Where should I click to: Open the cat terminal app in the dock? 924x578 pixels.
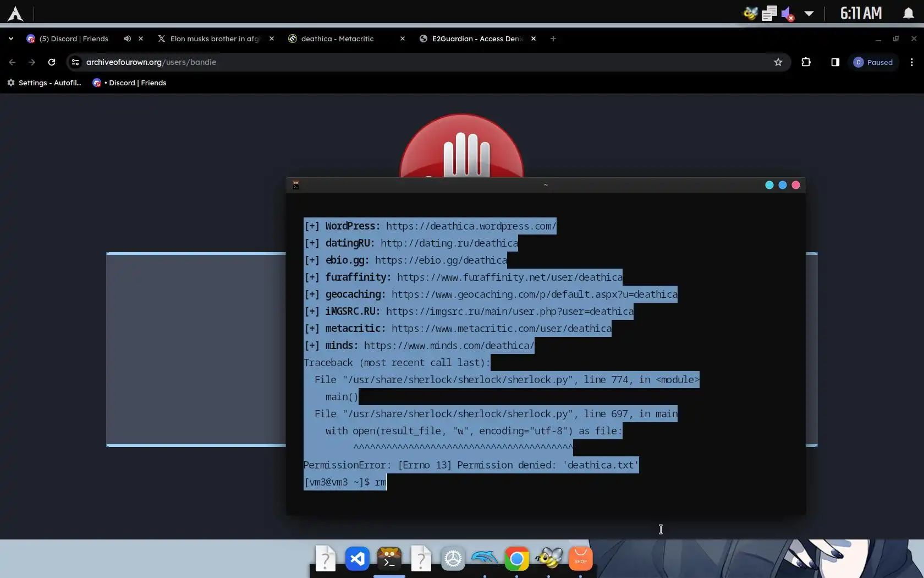click(389, 559)
